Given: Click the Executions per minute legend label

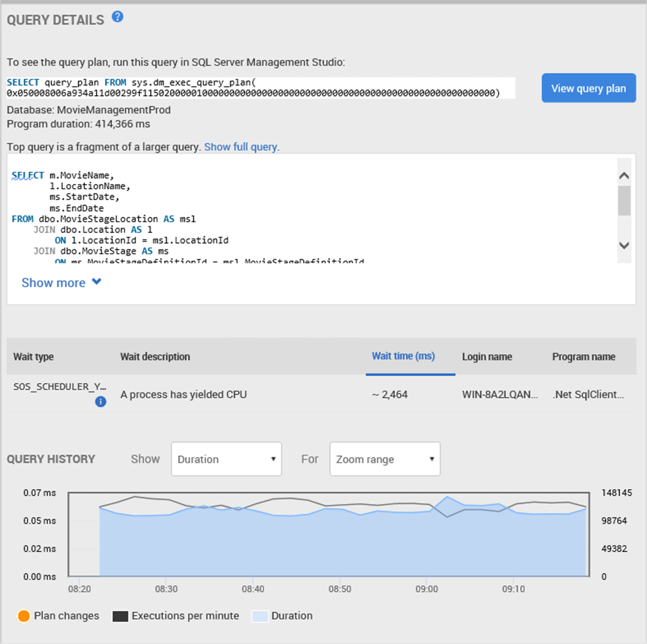Looking at the screenshot, I should click(x=185, y=616).
